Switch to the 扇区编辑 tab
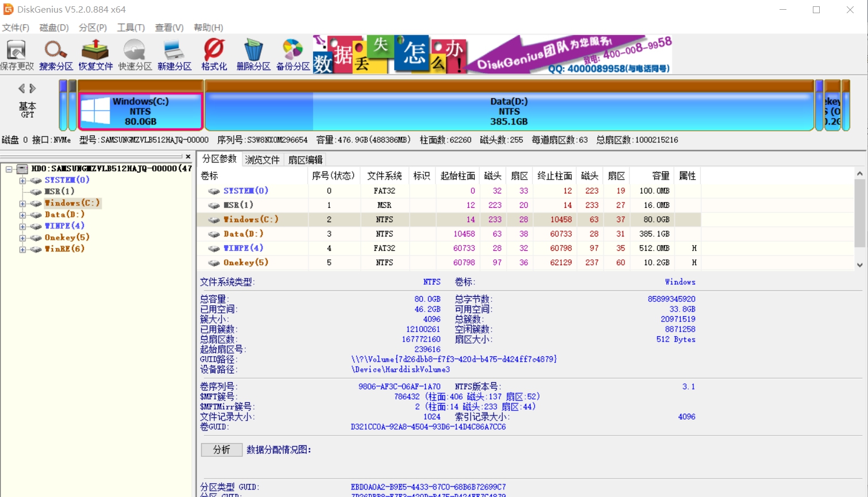This screenshot has width=868, height=497. tap(306, 160)
